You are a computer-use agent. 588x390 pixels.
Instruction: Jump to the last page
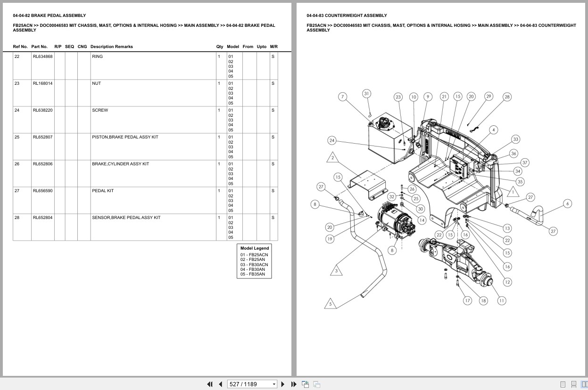[x=294, y=384]
